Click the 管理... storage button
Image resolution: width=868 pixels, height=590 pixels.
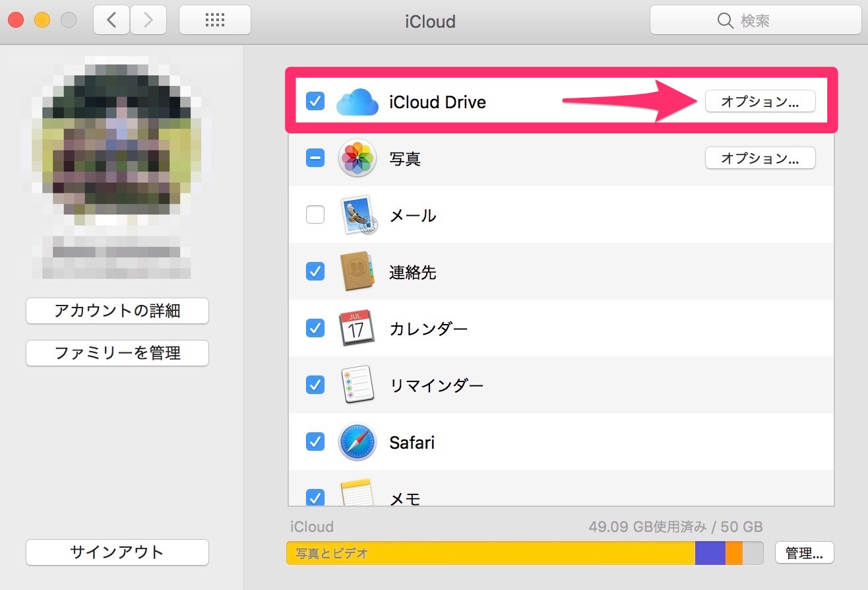click(805, 553)
